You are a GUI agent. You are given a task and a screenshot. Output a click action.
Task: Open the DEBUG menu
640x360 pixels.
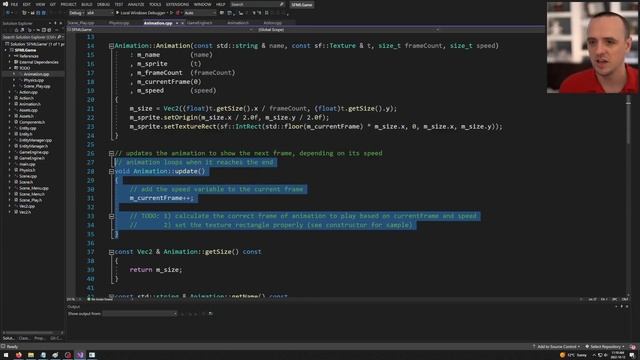103,4
